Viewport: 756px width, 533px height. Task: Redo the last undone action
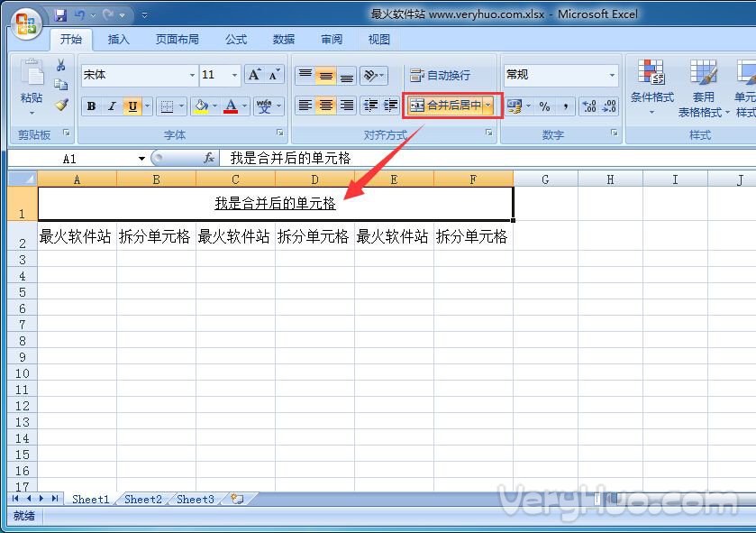[x=108, y=15]
